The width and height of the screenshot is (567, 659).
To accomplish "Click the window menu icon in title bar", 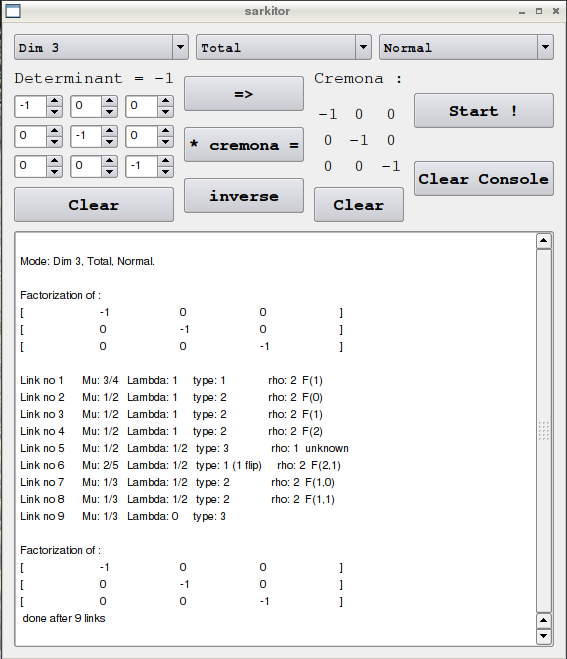I will coord(13,11).
